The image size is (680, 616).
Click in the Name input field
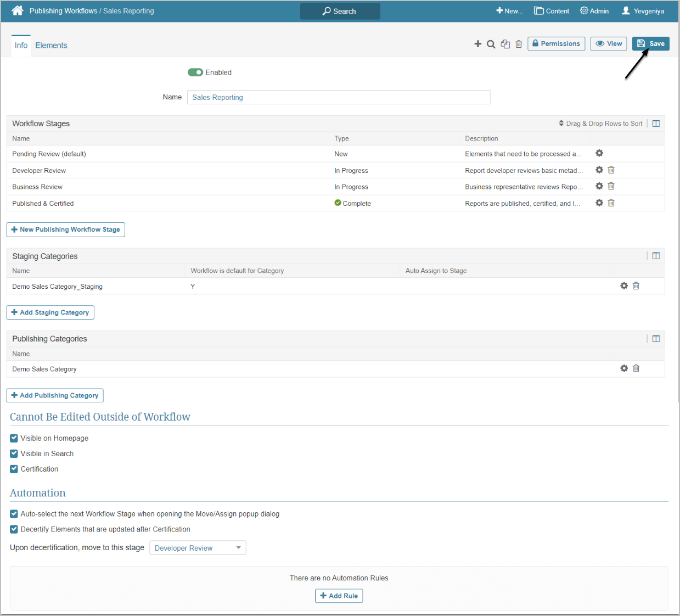pyautogui.click(x=338, y=97)
